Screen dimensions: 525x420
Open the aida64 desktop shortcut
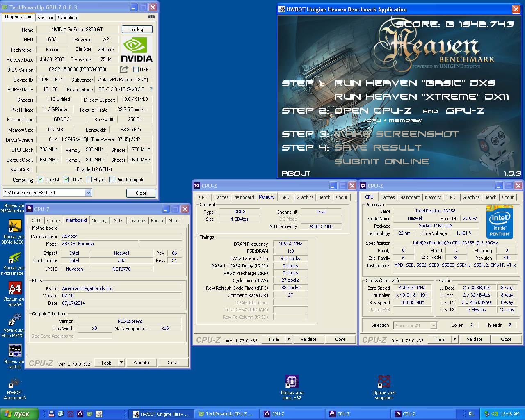tap(15, 294)
